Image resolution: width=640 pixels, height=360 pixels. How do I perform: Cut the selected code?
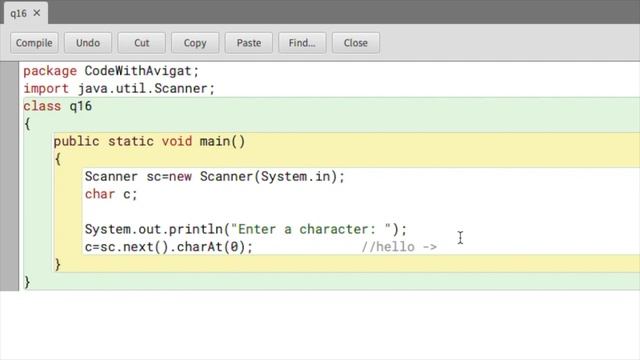[x=142, y=43]
